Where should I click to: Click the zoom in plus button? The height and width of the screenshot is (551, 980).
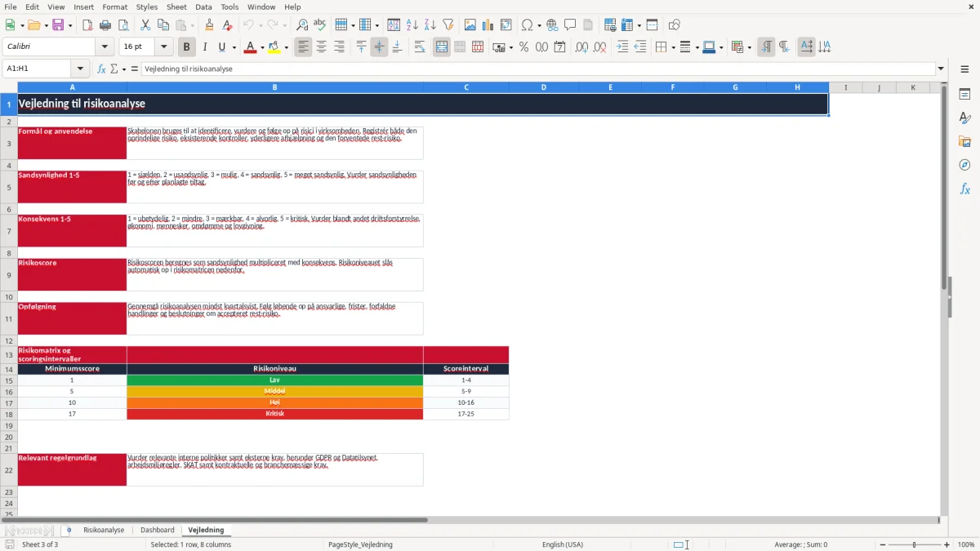coord(947,544)
